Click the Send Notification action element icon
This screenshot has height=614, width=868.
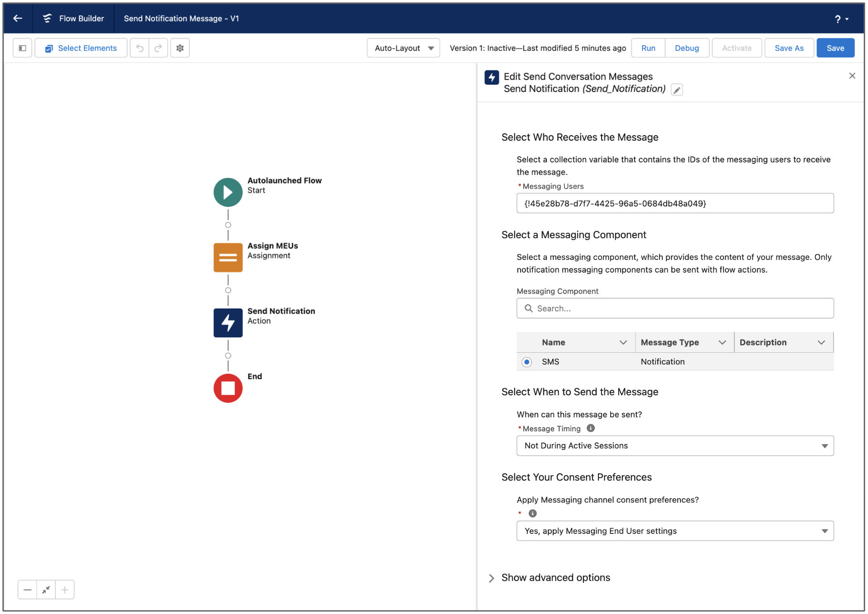[x=227, y=322]
